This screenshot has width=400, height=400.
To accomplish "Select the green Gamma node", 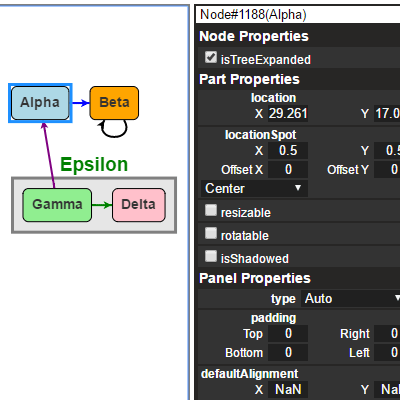I will (x=57, y=205).
